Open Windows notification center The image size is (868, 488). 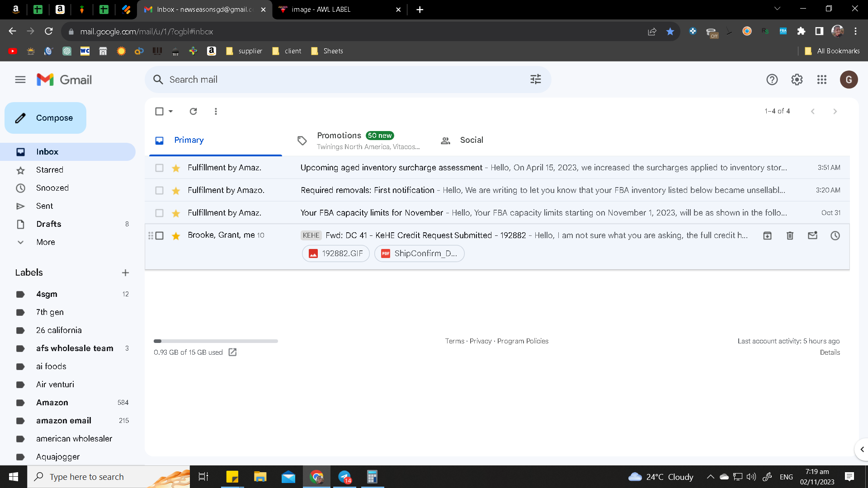point(849,477)
